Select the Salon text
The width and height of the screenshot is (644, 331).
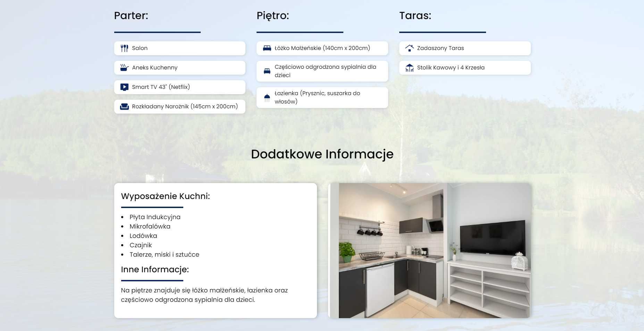pyautogui.click(x=140, y=48)
